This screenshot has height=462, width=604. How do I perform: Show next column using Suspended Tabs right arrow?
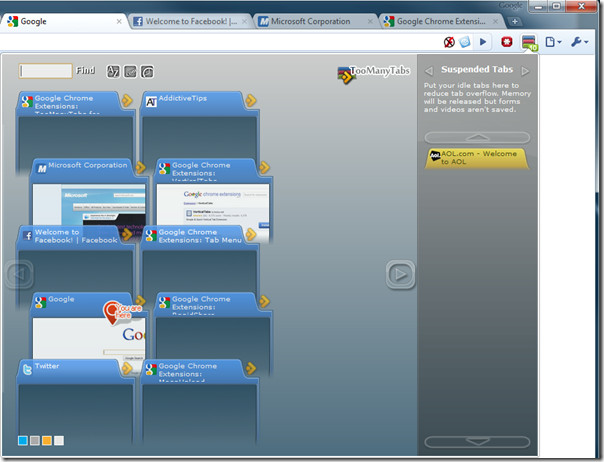point(525,71)
